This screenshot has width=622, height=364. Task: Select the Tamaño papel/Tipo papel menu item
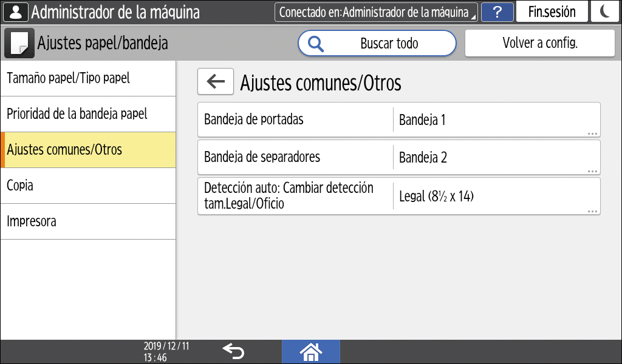point(88,78)
